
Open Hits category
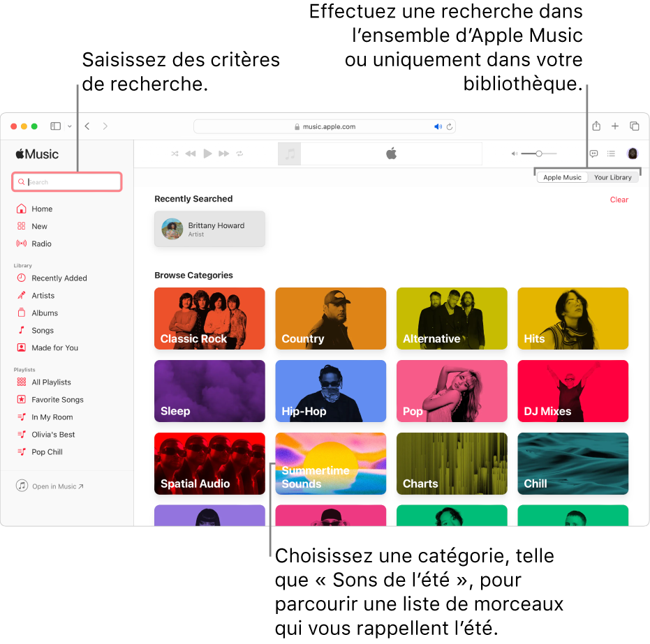click(x=573, y=318)
